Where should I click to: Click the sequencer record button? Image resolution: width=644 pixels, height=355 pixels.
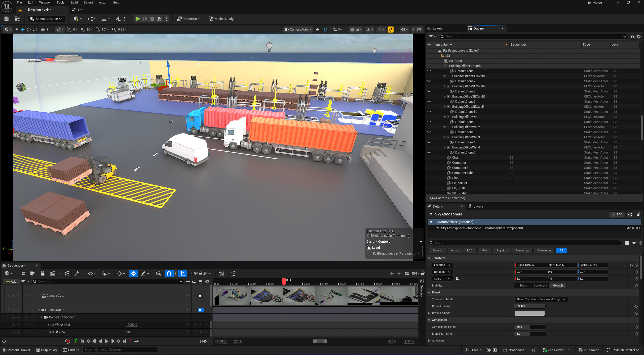click(x=67, y=341)
